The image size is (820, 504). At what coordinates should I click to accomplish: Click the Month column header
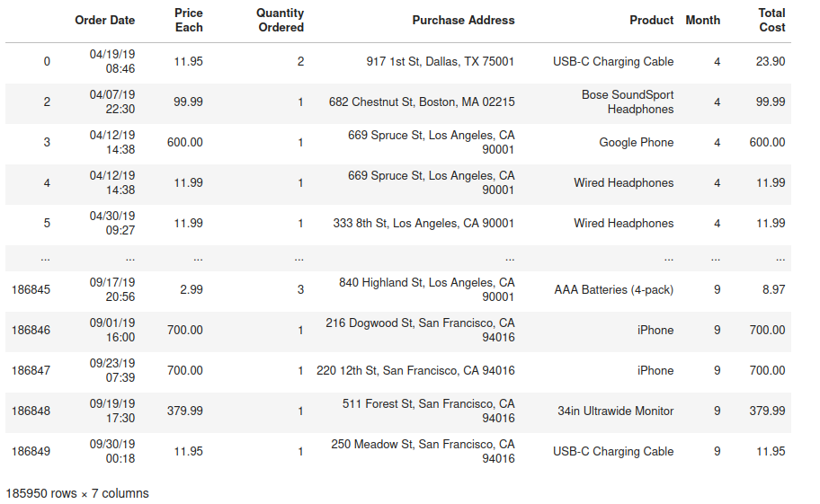click(702, 20)
